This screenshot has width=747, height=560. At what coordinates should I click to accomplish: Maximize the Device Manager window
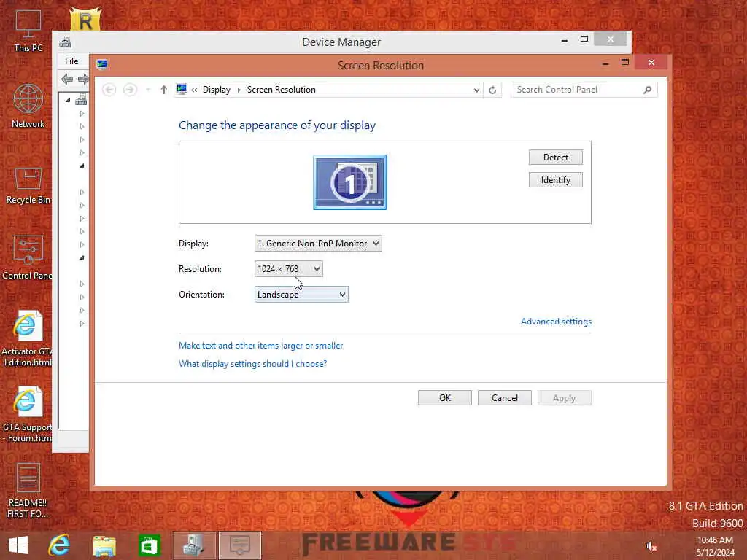pyautogui.click(x=584, y=39)
